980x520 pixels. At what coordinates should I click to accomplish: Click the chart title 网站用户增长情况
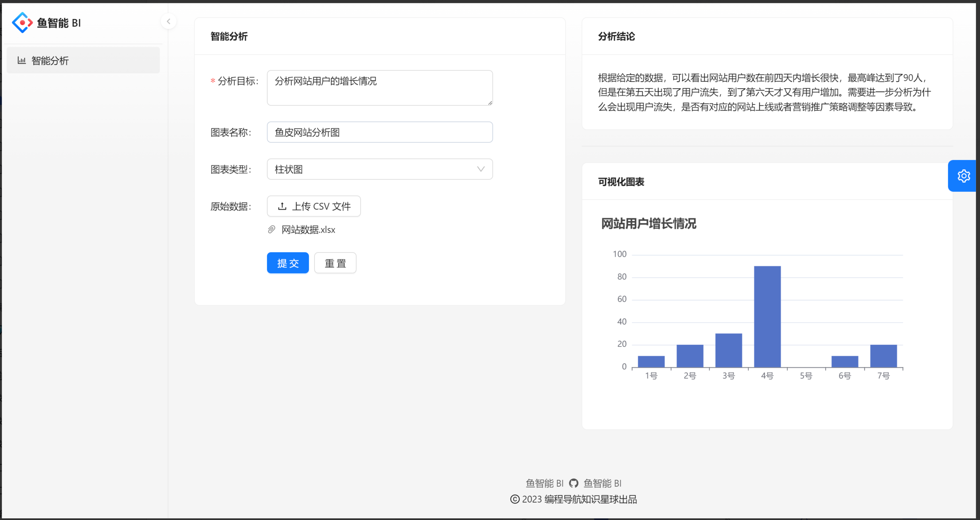pyautogui.click(x=649, y=223)
